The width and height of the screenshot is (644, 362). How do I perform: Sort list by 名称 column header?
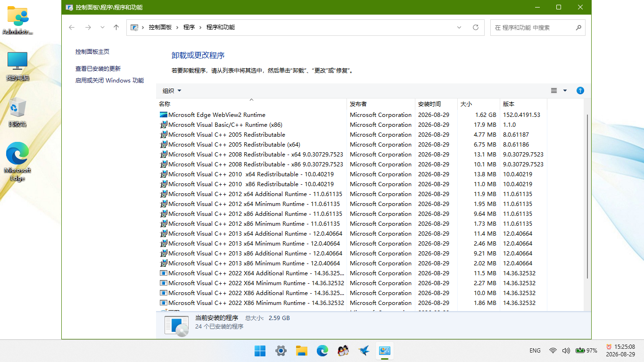click(x=251, y=104)
